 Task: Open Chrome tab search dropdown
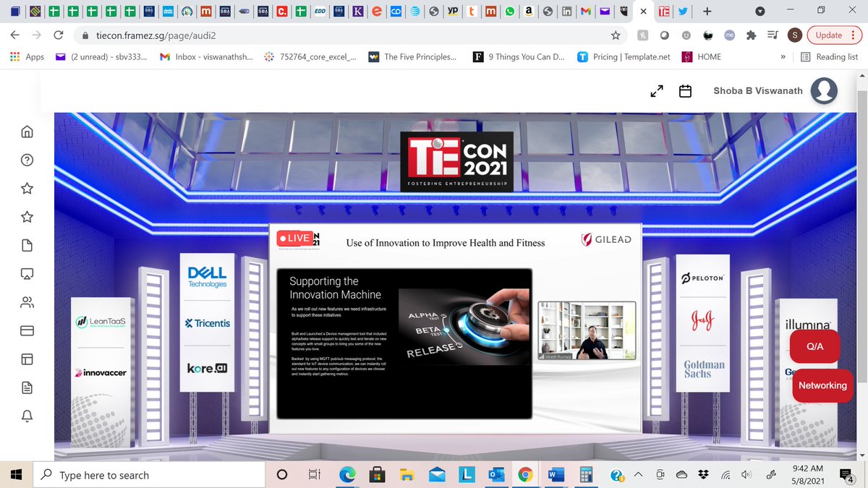click(x=759, y=12)
